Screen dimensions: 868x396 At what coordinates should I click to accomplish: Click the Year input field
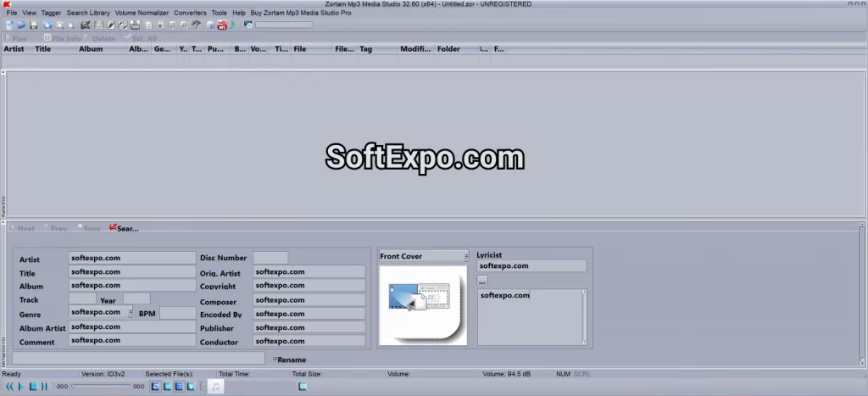coord(136,299)
